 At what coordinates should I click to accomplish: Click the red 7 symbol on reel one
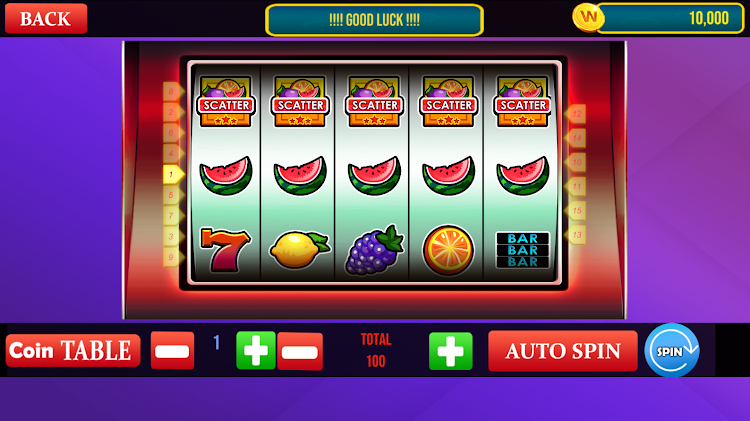coord(225,250)
